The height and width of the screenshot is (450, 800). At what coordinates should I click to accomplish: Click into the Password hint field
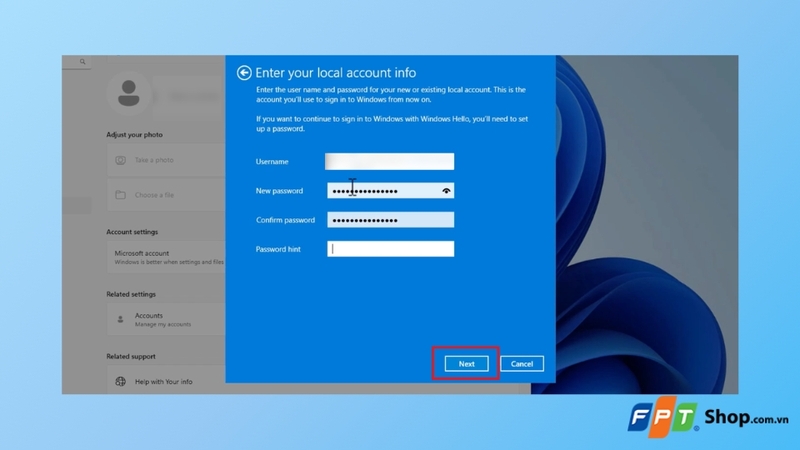[390, 249]
